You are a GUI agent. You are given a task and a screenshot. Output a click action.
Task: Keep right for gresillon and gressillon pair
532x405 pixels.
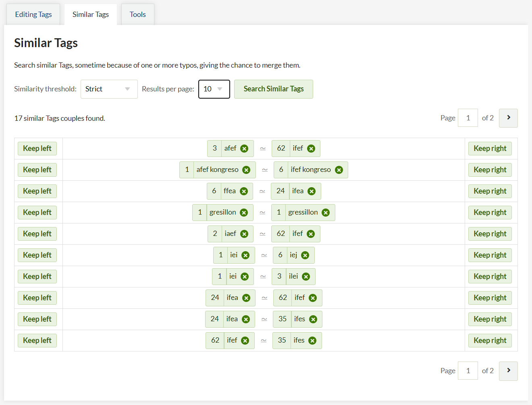coord(490,213)
